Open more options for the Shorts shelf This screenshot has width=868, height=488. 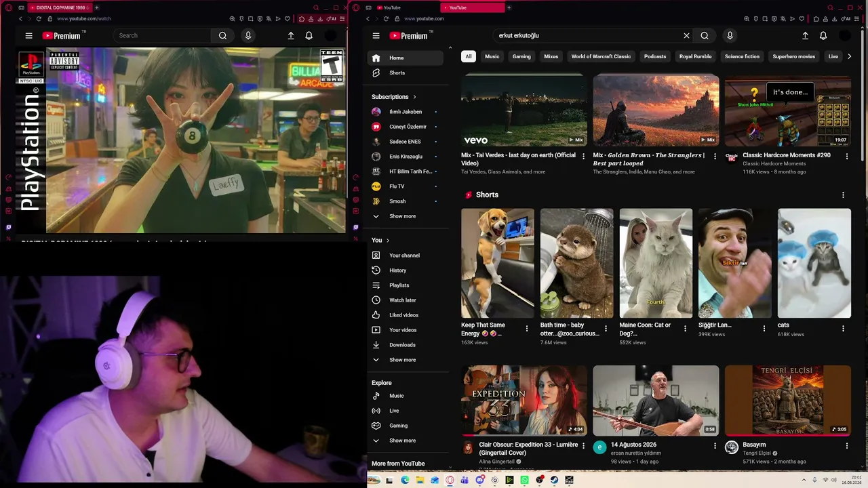pyautogui.click(x=843, y=195)
